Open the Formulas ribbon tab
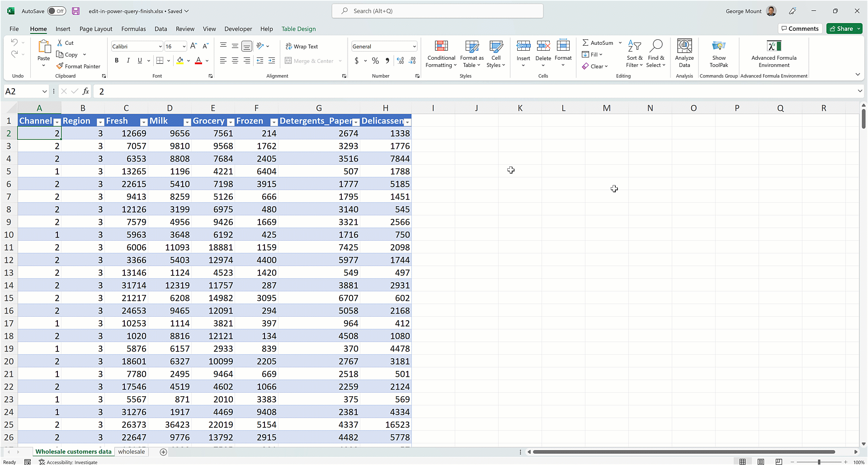Image resolution: width=868 pixels, height=465 pixels. coord(133,28)
